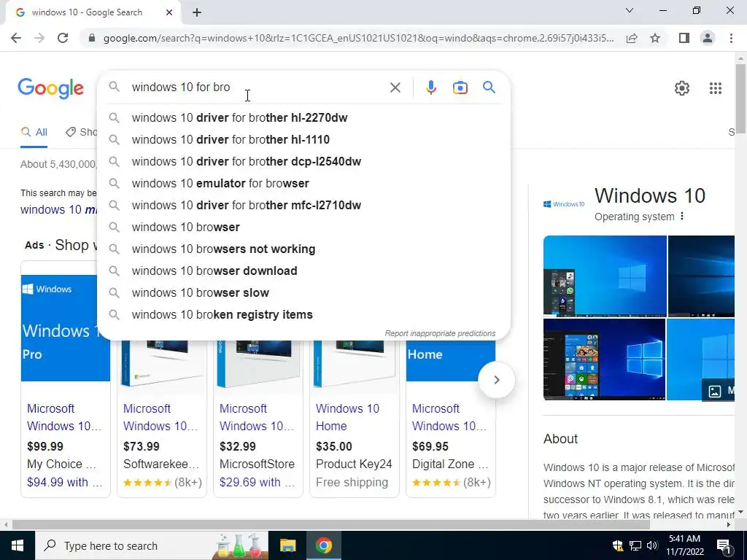Open Microsoft Windows 10 listing priced $99.99
This screenshot has height=560, width=747.
tap(64, 417)
